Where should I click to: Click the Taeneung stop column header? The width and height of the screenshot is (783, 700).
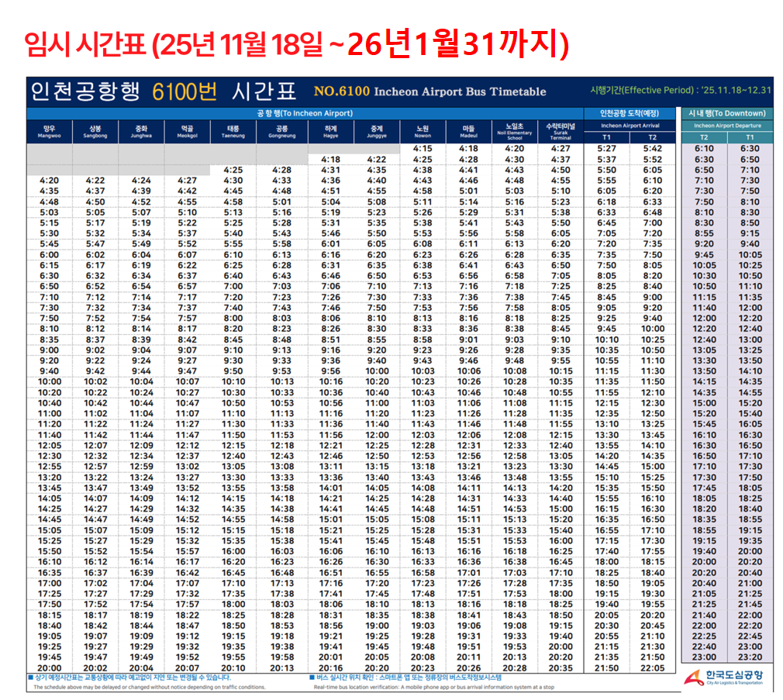tap(233, 131)
